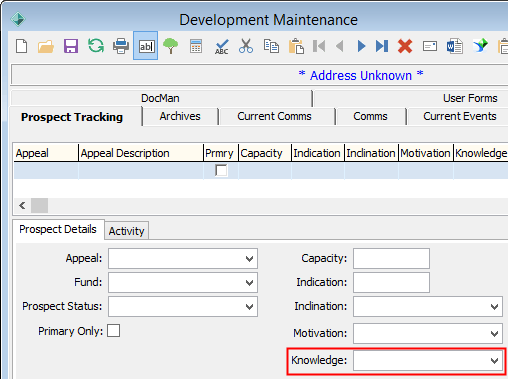Click the grid horizontal scrollbar thumb
This screenshot has width=508, height=379.
39,205
